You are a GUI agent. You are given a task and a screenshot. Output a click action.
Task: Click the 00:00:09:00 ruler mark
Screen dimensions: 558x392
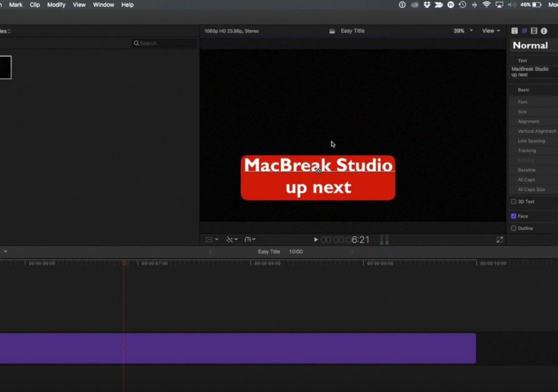(380, 264)
